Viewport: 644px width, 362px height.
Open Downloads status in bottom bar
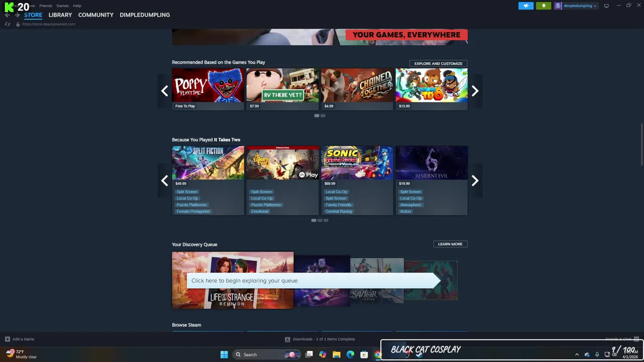coord(320,339)
